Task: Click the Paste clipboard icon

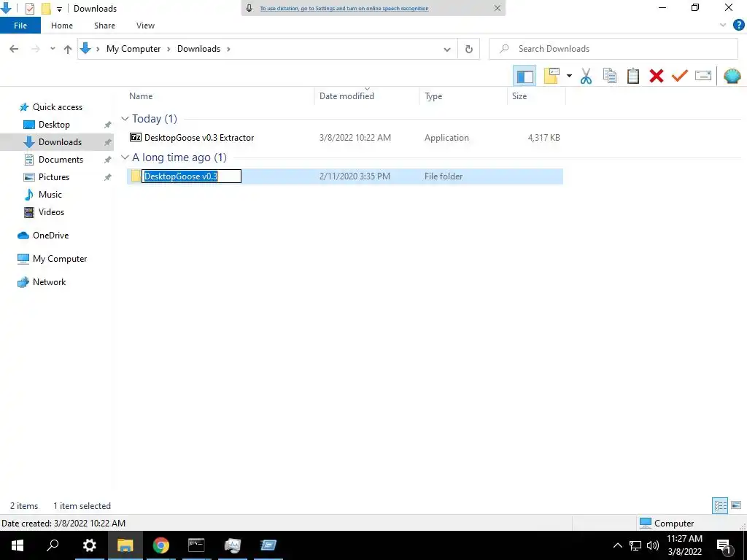Action: (x=632, y=76)
